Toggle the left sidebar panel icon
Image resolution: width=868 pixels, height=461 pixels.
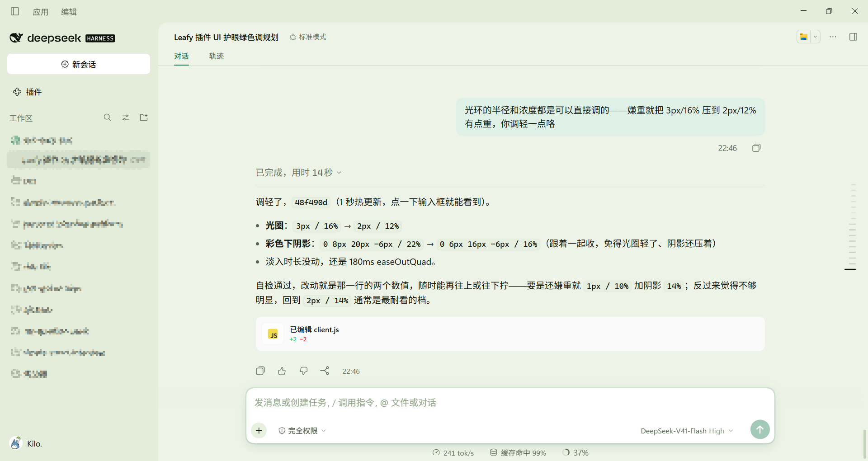pyautogui.click(x=15, y=11)
